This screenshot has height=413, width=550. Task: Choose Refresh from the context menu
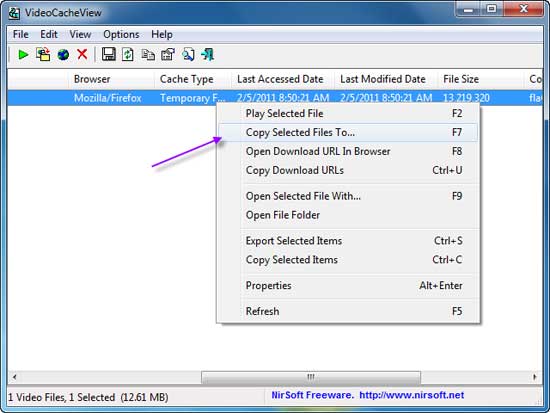coord(348,312)
